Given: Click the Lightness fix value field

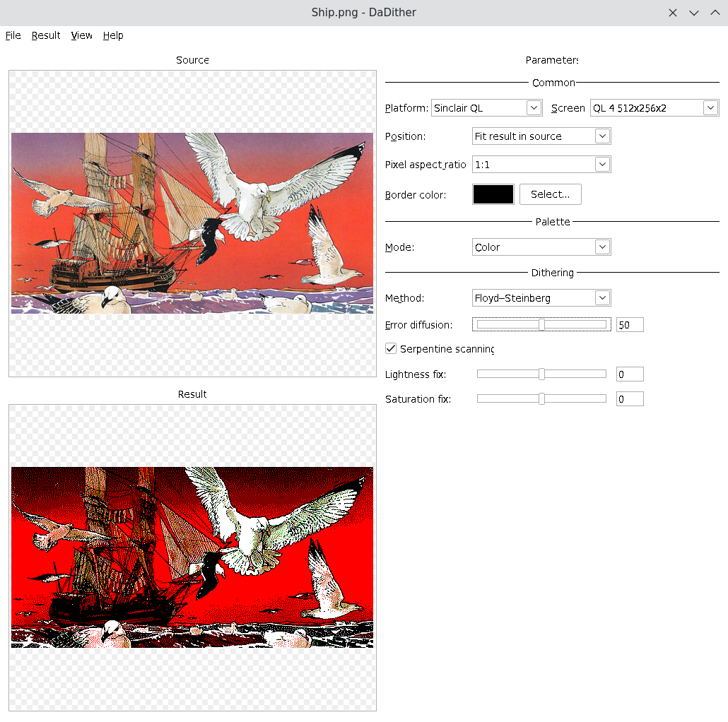Looking at the screenshot, I should 630,374.
